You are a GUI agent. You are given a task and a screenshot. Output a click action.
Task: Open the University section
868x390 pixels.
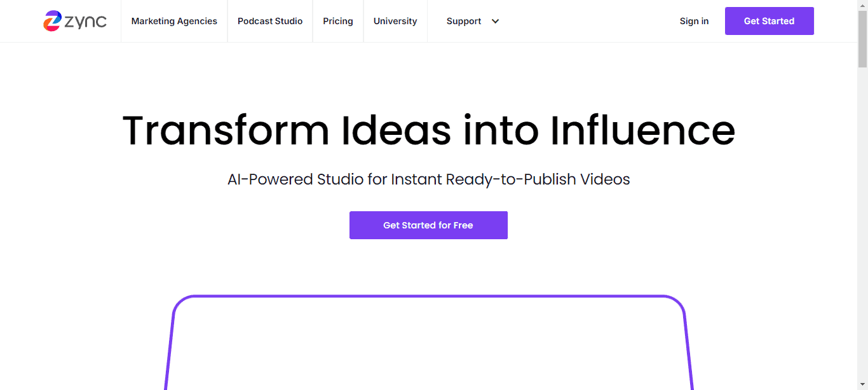pos(395,21)
